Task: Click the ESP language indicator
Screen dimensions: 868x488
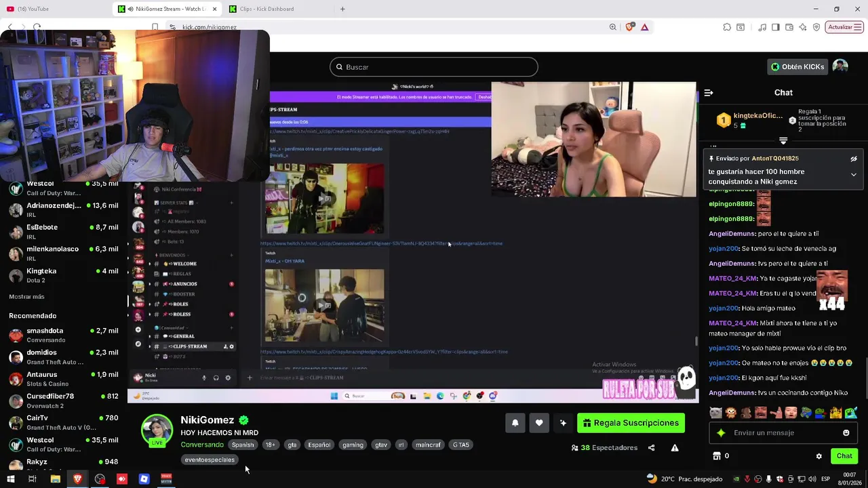Action: pyautogui.click(x=825, y=479)
